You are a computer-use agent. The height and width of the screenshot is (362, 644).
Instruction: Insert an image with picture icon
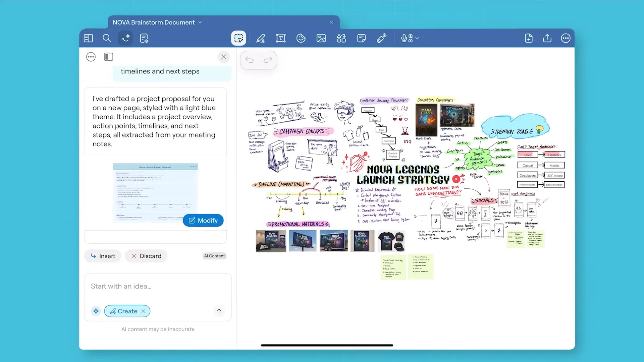point(321,38)
